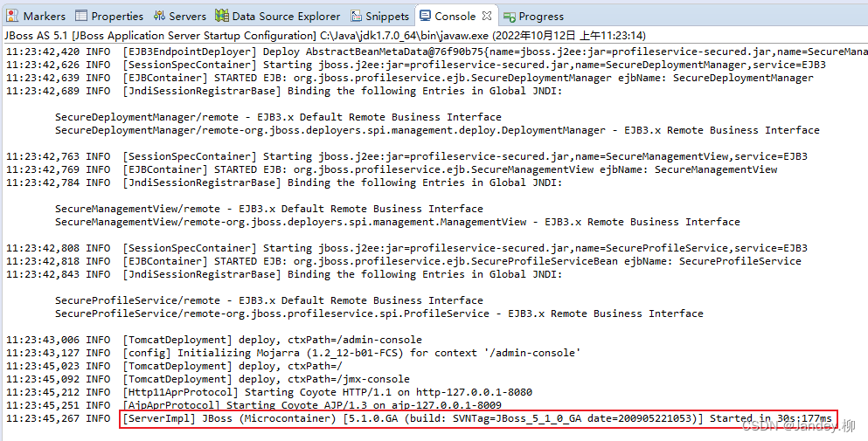Select the Console tab
The image size is (868, 441).
(455, 16)
